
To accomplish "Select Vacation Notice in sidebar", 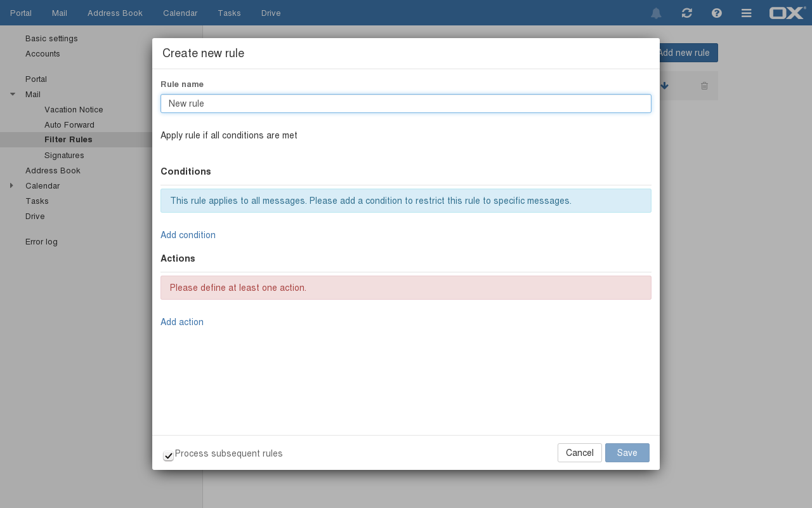I will (74, 110).
